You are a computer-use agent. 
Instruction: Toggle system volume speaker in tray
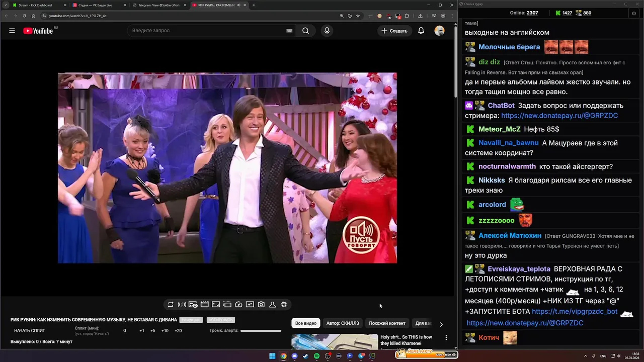click(x=618, y=356)
